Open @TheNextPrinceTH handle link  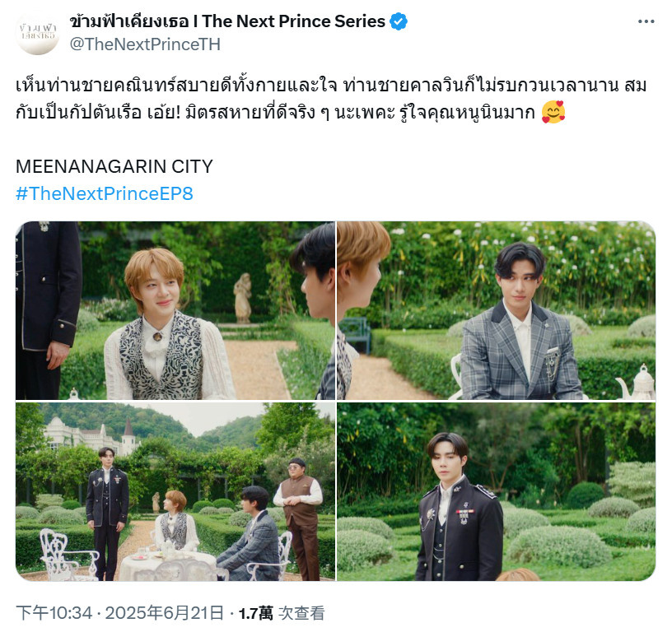(145, 44)
